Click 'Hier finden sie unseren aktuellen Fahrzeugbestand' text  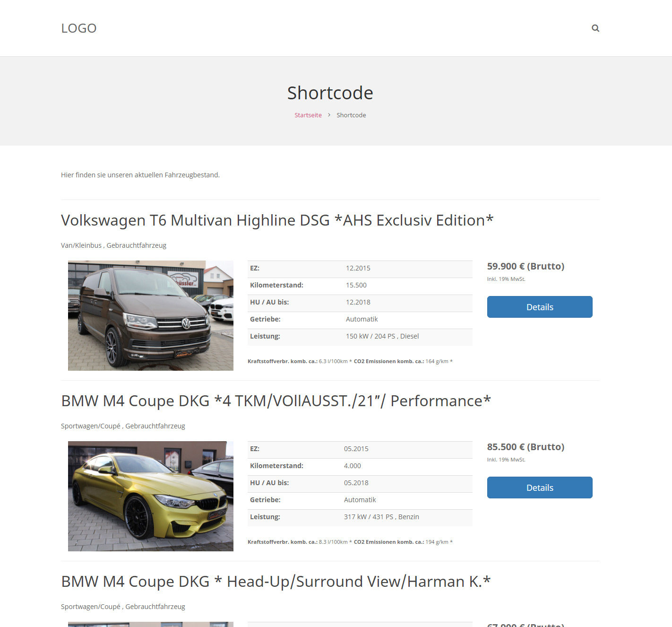[140, 175]
